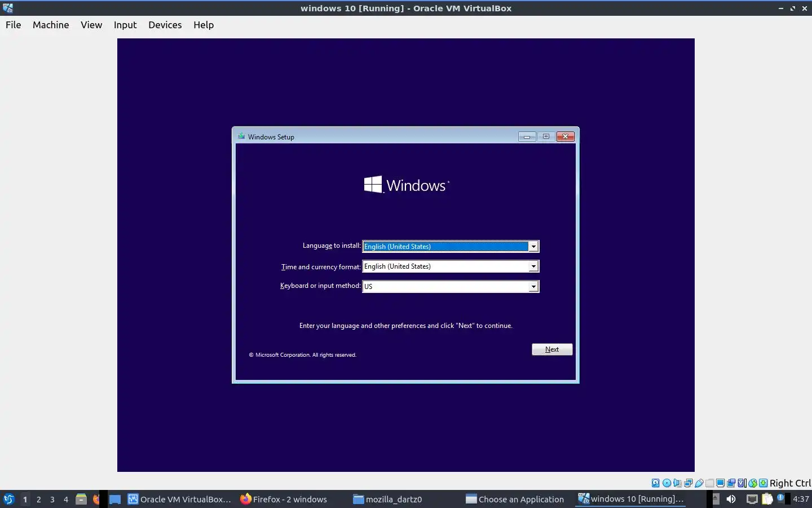Click the recording status icon

pyautogui.click(x=731, y=483)
